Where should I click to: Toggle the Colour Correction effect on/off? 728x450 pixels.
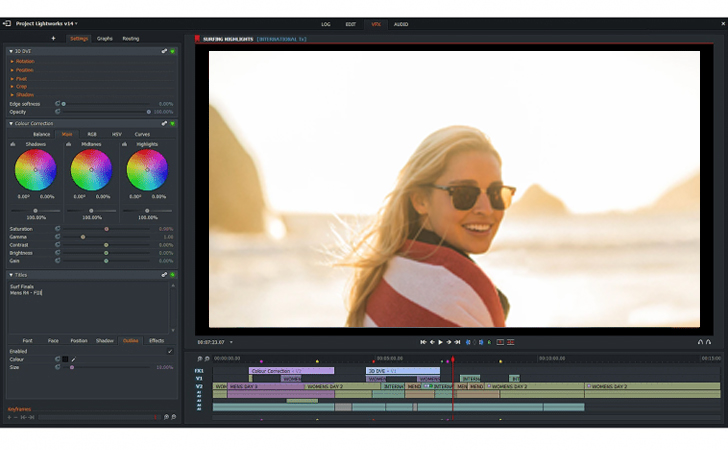tap(172, 124)
